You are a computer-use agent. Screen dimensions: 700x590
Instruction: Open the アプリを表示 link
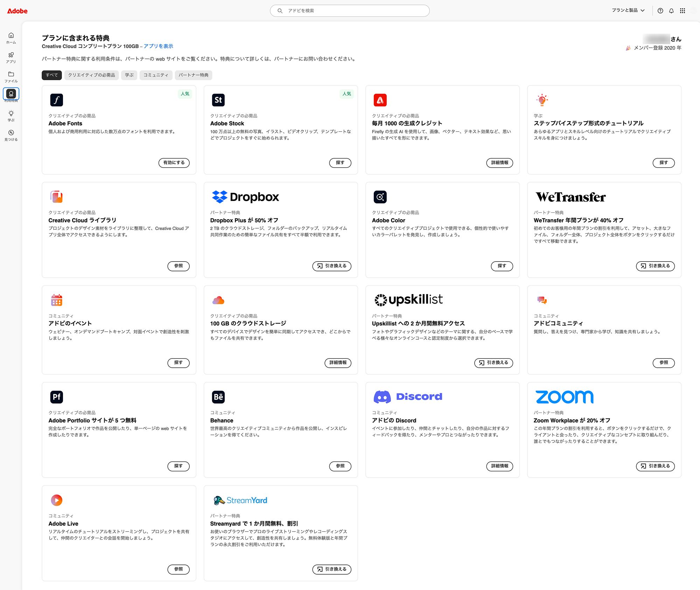pyautogui.click(x=158, y=46)
